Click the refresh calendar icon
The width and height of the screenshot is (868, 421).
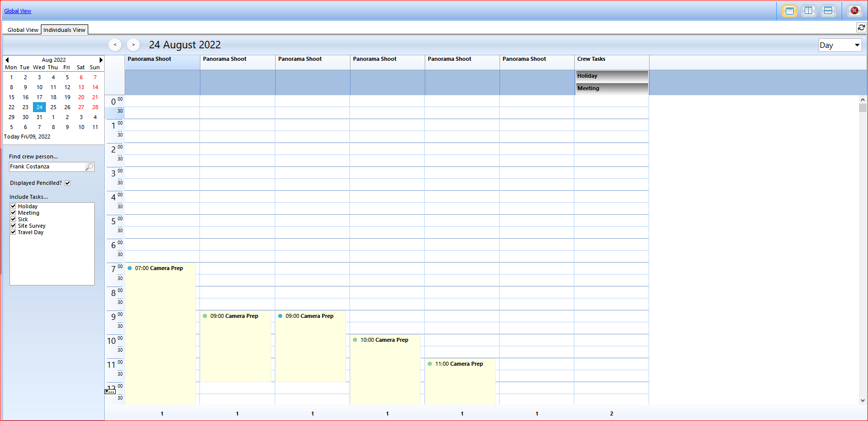tap(861, 27)
